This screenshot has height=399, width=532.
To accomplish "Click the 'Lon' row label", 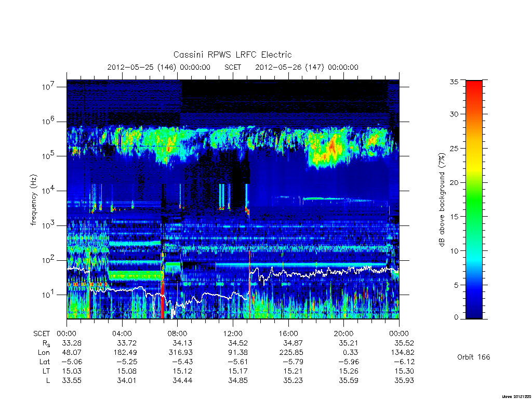I will tap(44, 353).
